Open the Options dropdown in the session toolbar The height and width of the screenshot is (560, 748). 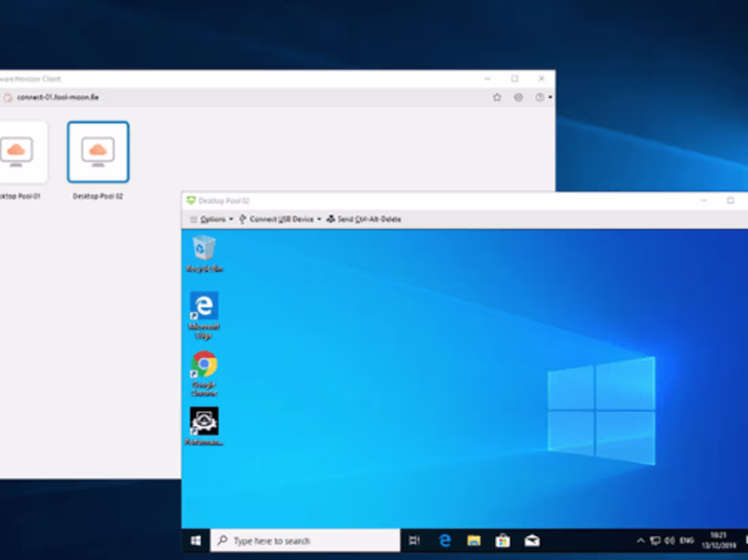211,219
